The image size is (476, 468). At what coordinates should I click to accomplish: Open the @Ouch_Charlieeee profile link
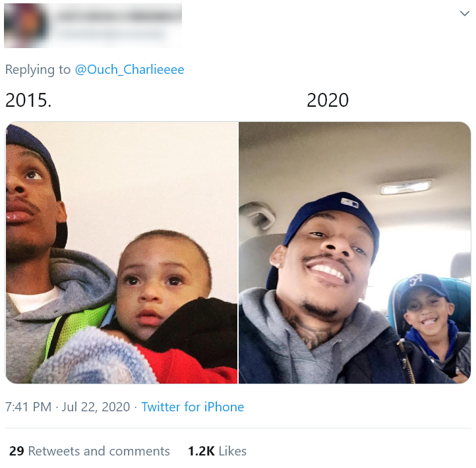[x=129, y=69]
